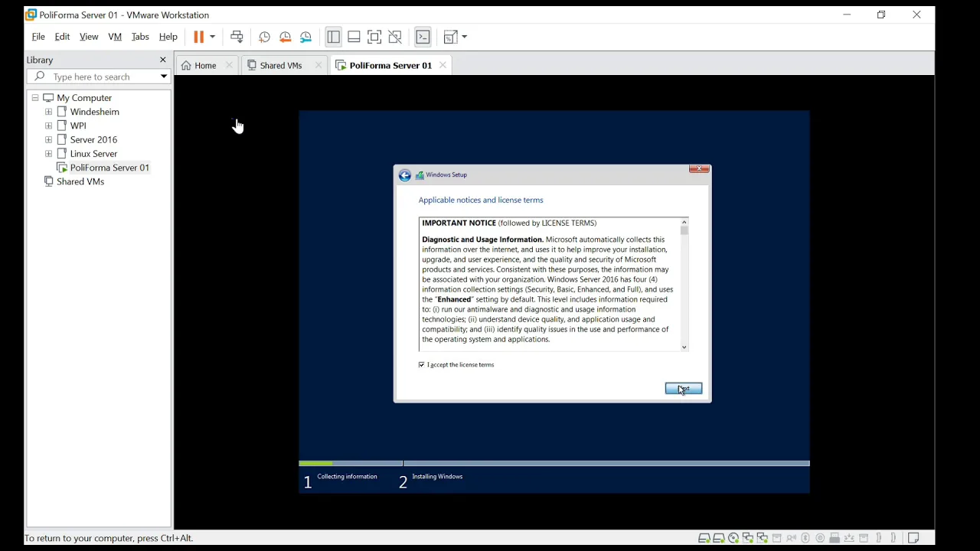Click the sound card status icon
Viewport: 980px width, 551px height.
(x=792, y=538)
